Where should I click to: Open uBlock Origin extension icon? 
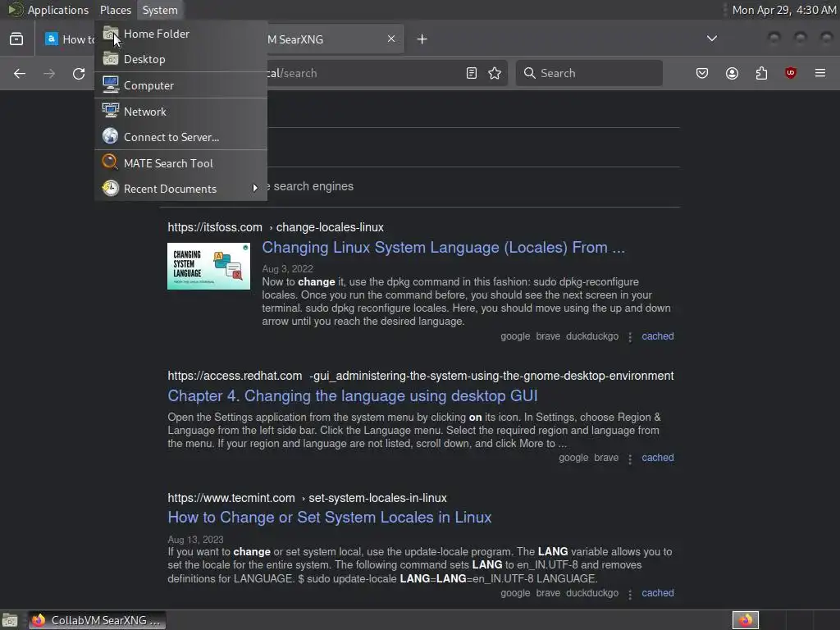tap(790, 73)
